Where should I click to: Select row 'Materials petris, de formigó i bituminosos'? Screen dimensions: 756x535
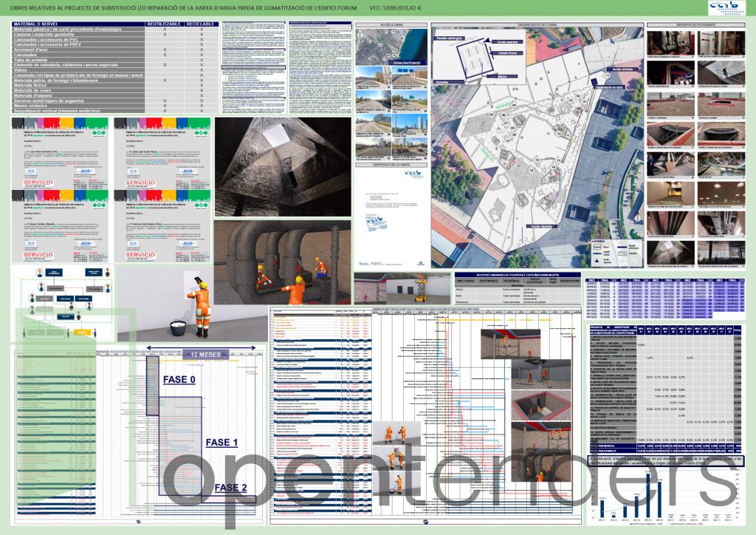click(x=114, y=80)
